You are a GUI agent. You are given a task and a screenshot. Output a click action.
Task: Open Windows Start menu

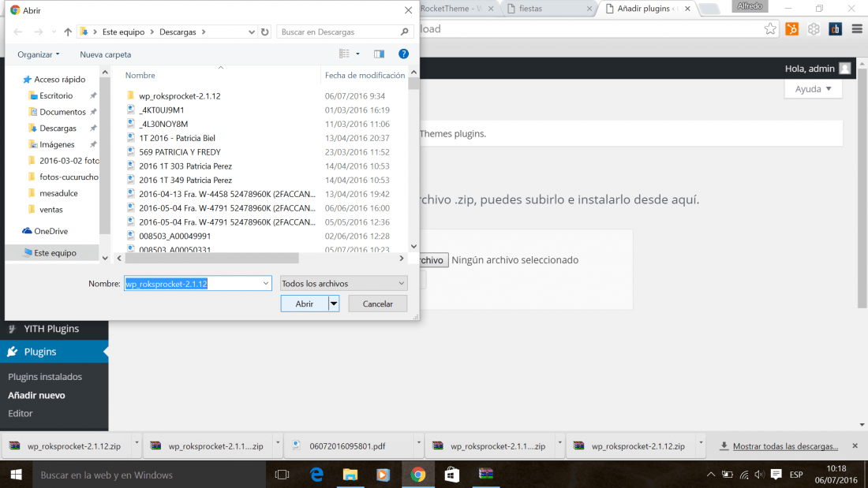tap(16, 475)
